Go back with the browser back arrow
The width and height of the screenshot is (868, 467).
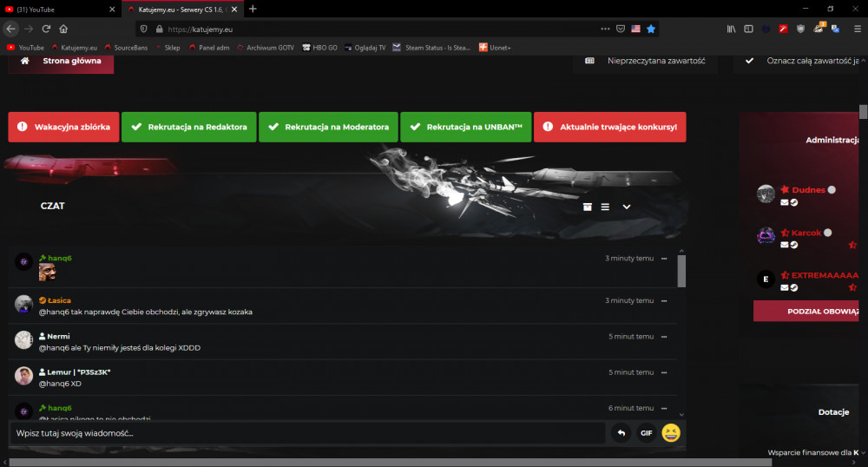[10, 29]
